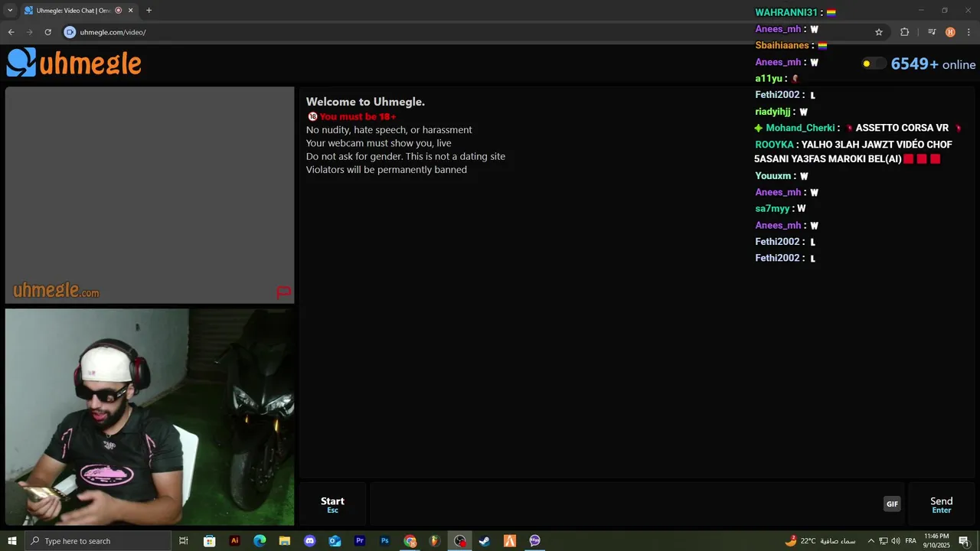The width and height of the screenshot is (980, 551).
Task: Click 'riadyihjj' username in chat overlay
Action: tap(773, 112)
